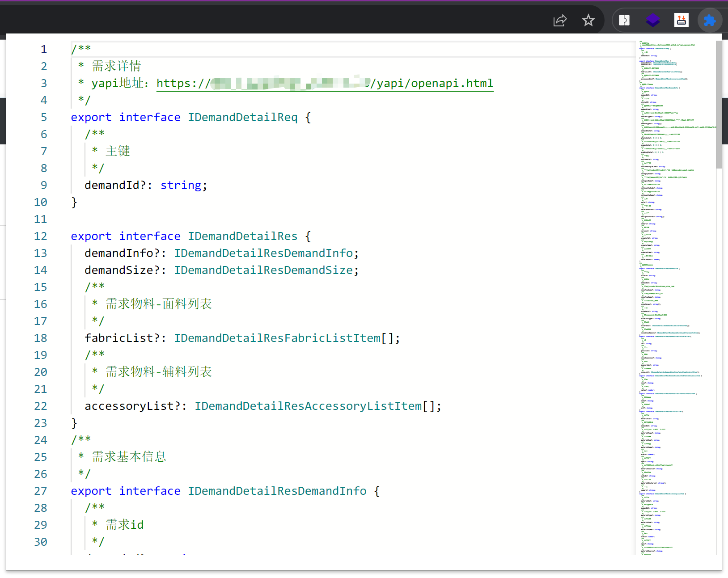Click the 需求id comment on line 29
Screen dimensions: 728x578
[x=125, y=525]
